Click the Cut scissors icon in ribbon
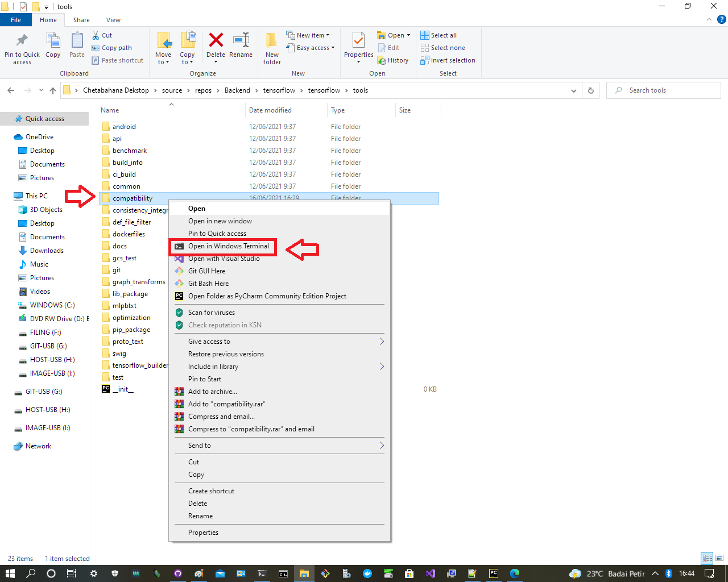 point(96,35)
